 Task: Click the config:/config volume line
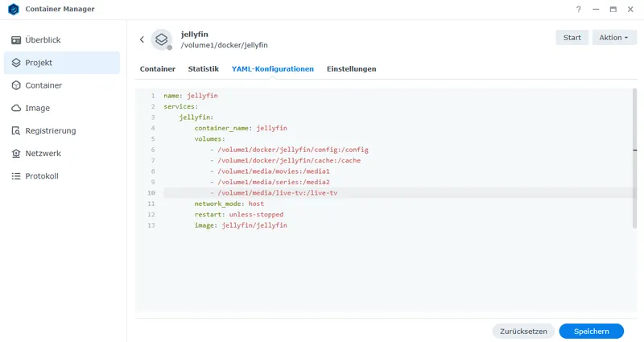(x=289, y=150)
